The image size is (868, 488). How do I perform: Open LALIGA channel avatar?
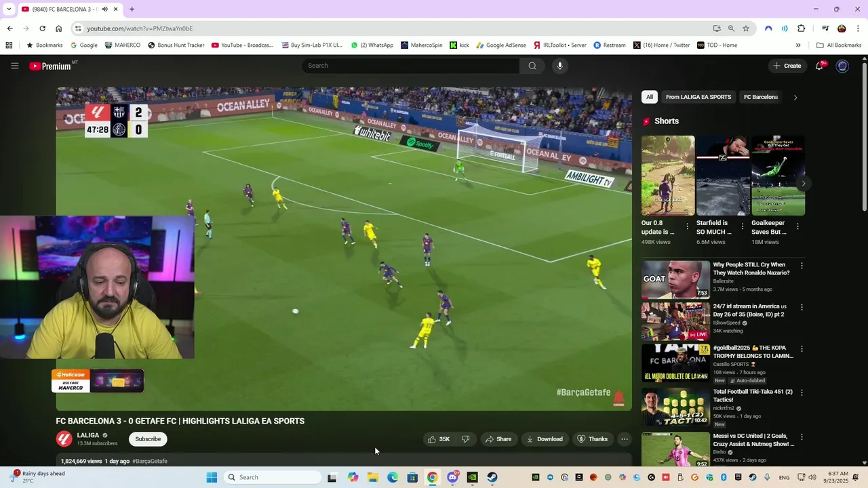pyautogui.click(x=64, y=439)
